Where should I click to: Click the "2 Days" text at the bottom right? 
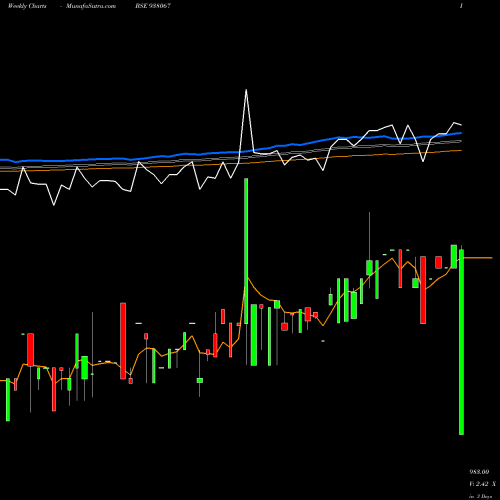[x=484, y=496]
